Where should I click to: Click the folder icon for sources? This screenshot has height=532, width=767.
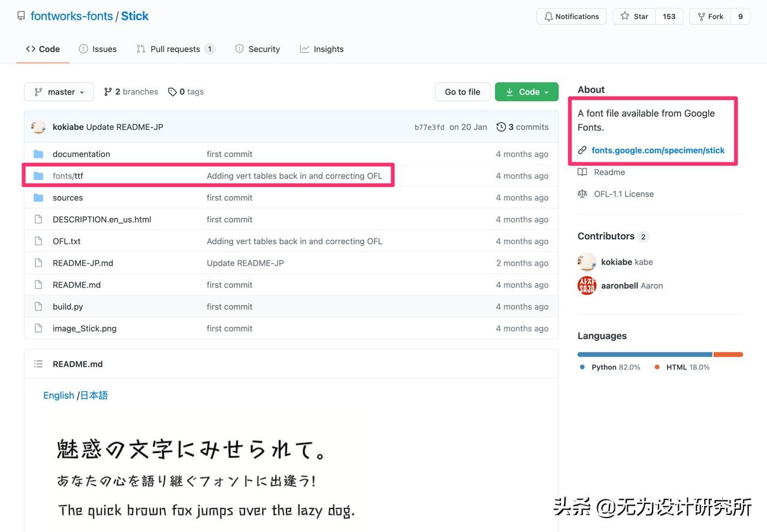(x=39, y=198)
